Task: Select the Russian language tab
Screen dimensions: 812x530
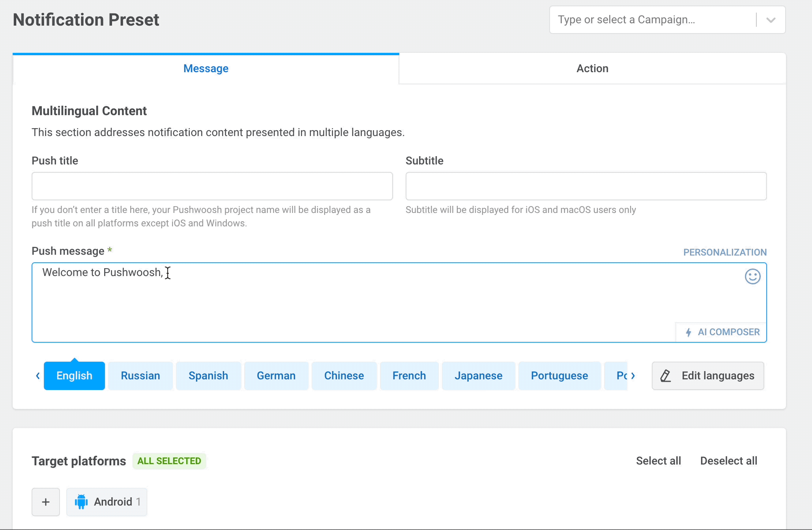Action: point(140,376)
